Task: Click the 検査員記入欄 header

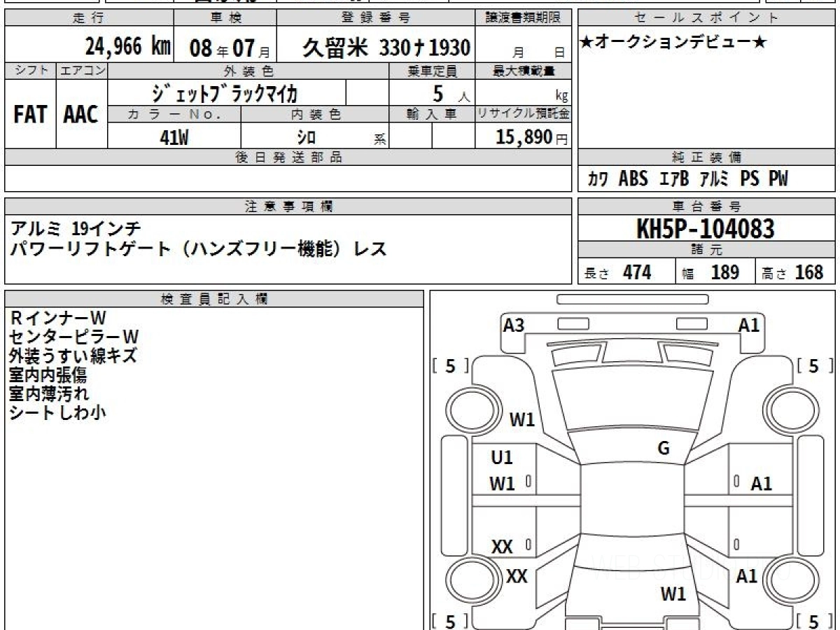Action: coord(214,299)
